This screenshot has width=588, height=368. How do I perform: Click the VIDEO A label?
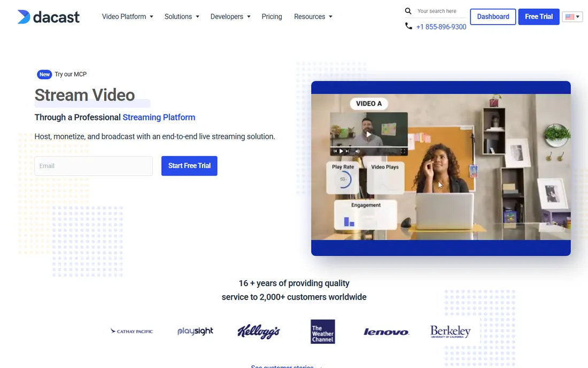coord(369,104)
